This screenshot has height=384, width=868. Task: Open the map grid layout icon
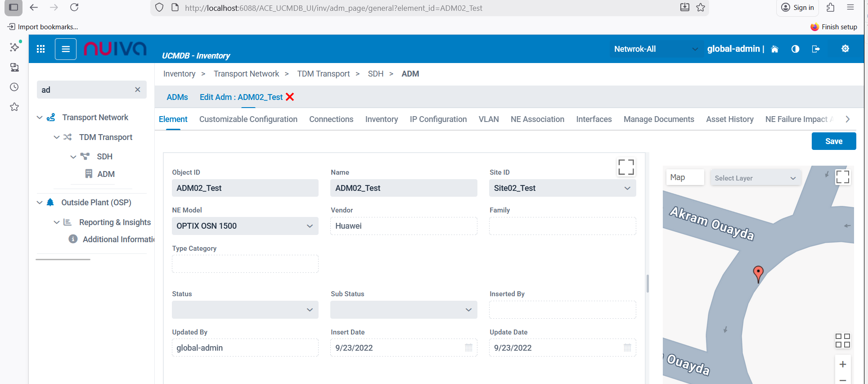842,340
